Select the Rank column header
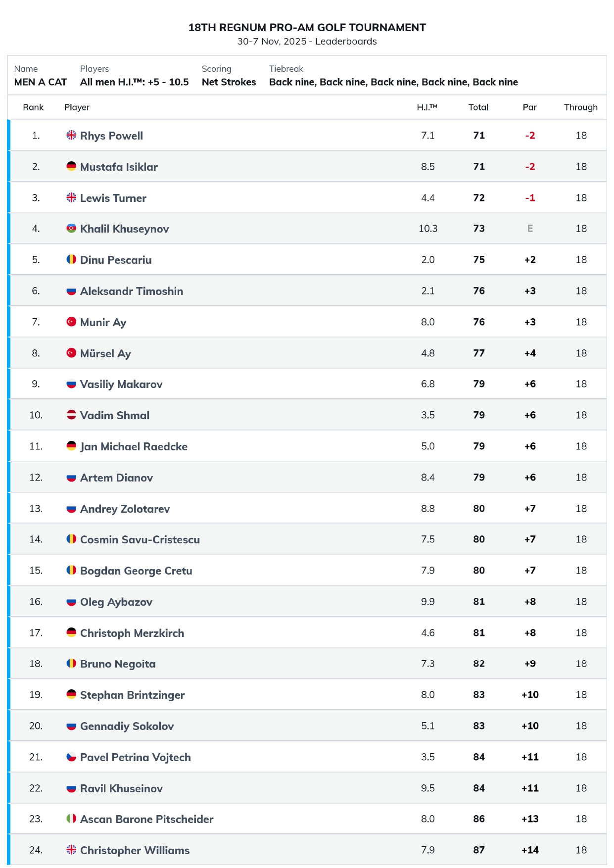Screen dimensions: 614x868 click(33, 107)
